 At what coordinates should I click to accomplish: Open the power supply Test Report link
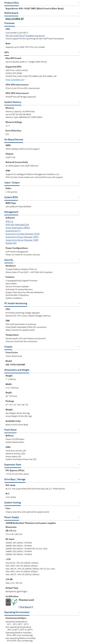pyautogui.click(x=26, y=607)
